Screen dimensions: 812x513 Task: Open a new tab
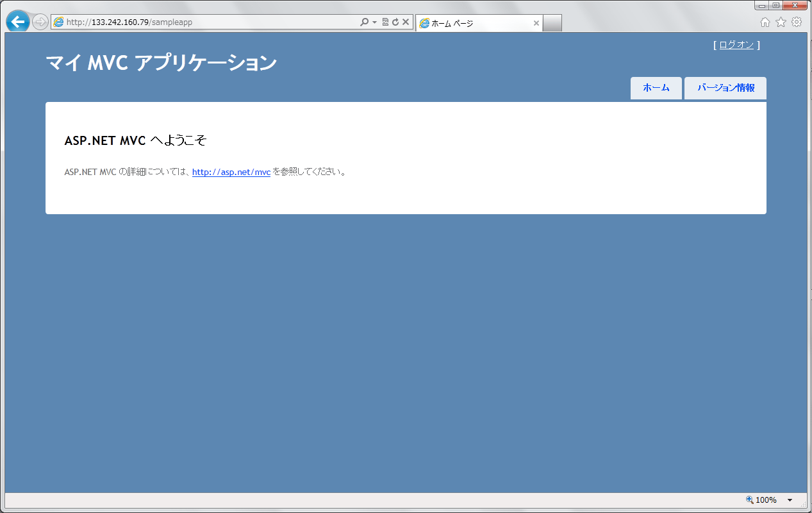[552, 22]
